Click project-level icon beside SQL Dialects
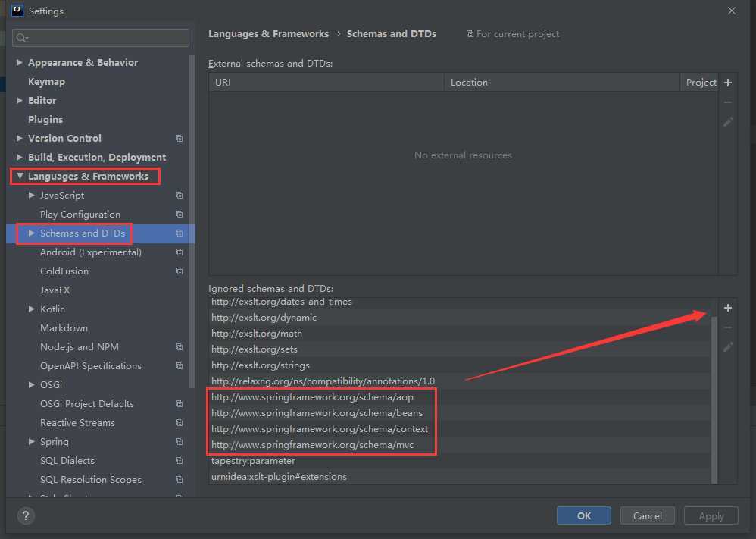 [x=179, y=461]
